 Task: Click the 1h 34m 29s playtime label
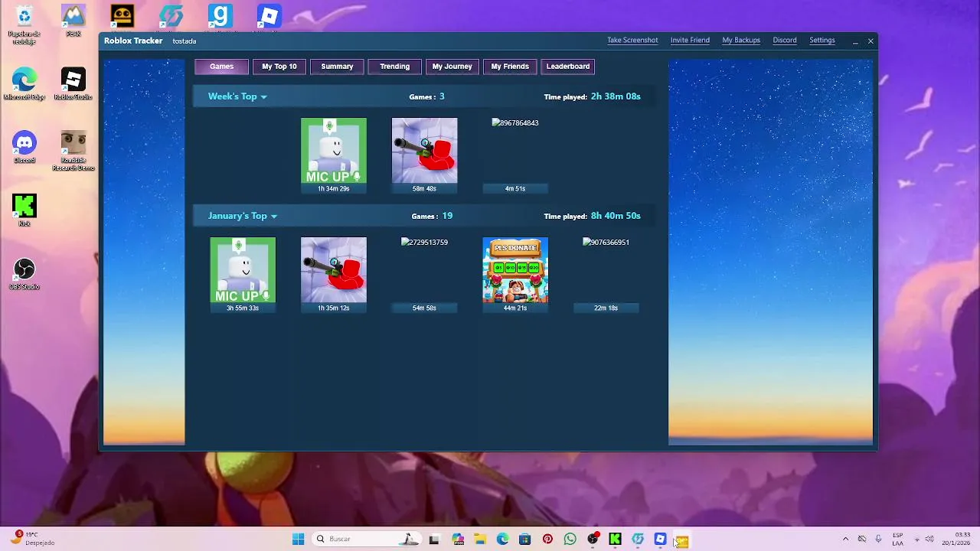334,188
